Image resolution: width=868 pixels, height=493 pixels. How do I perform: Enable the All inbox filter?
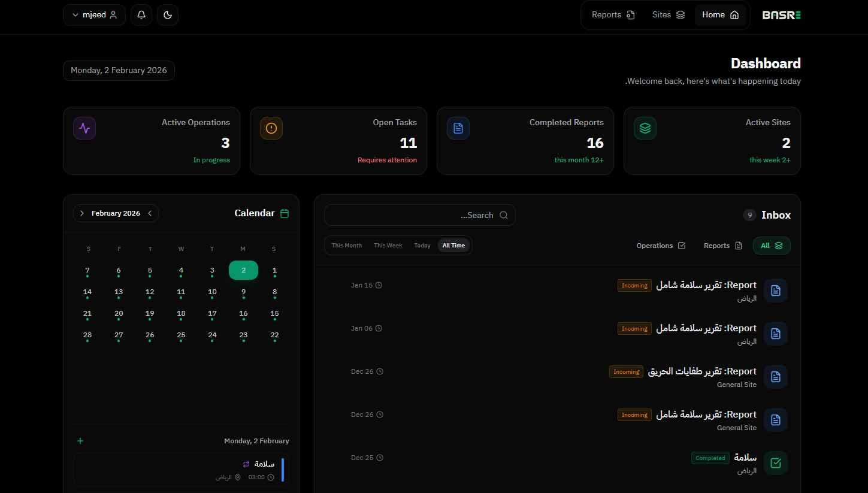[771, 245]
